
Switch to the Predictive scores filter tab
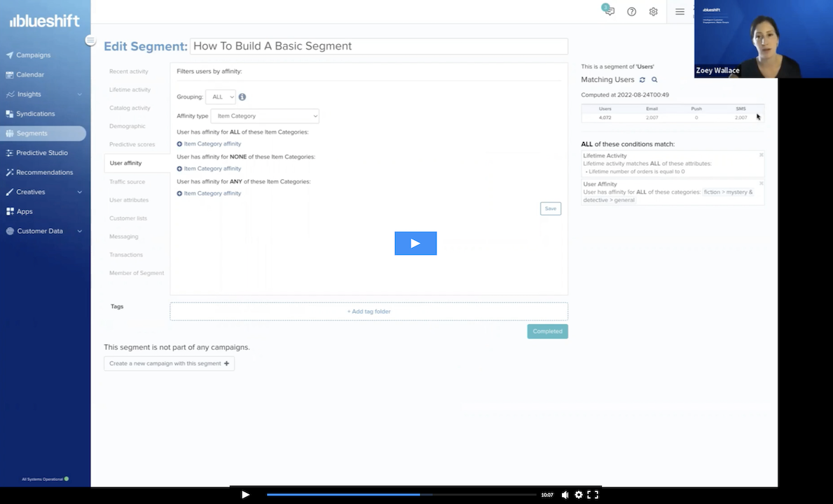[x=132, y=145]
